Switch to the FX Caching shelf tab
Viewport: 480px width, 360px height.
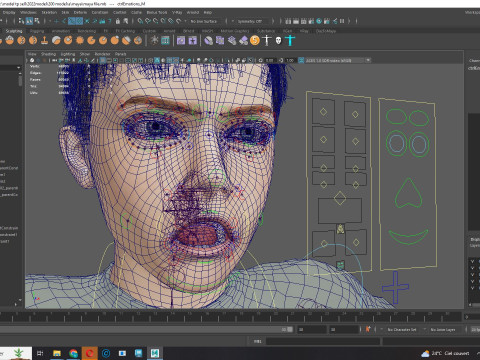125,31
